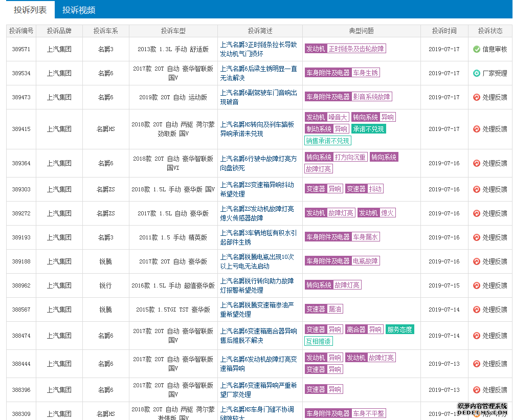The image size is (513, 420).
Task: Click the 发动机 正时链条及齿轮故障 tag
Action: [x=345, y=49]
